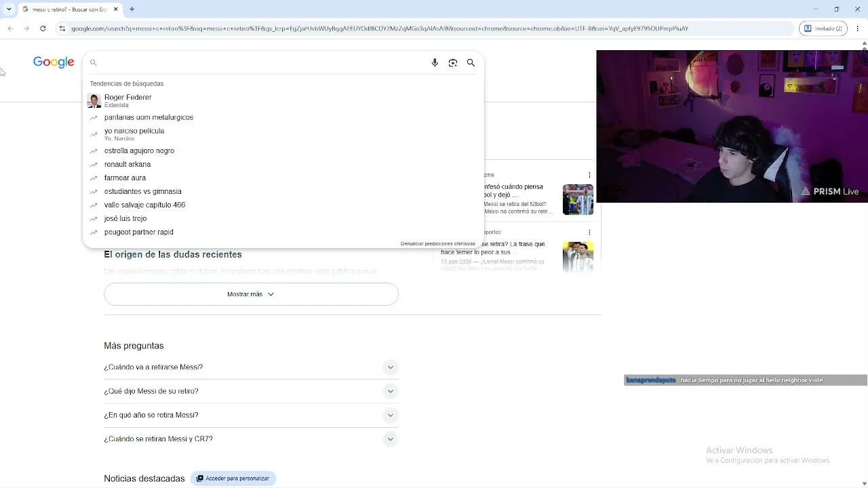The height and width of the screenshot is (488, 868).
Task: Open the first news result's three-dot options
Action: point(589,175)
